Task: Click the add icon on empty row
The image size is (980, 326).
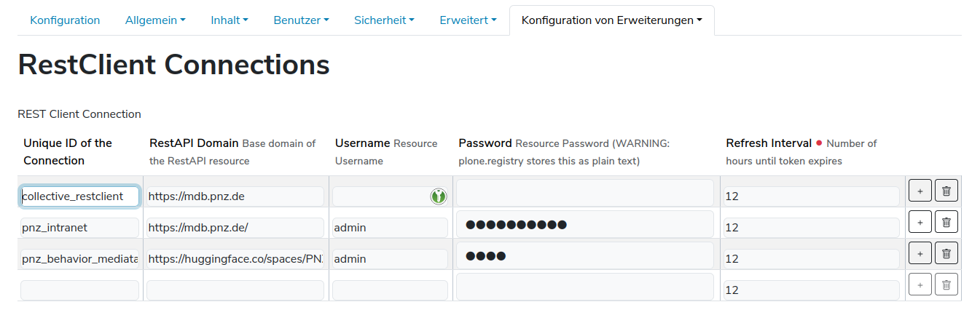Action: tap(920, 285)
